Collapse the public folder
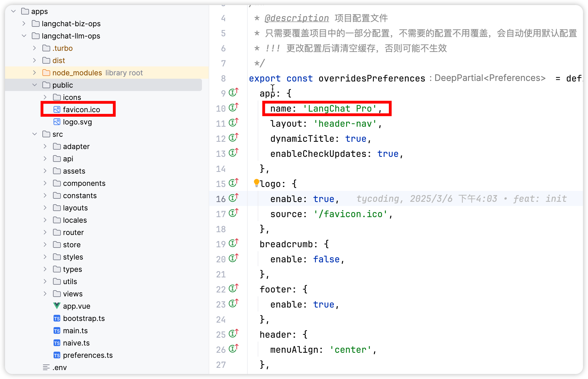Image resolution: width=588 pixels, height=379 pixels. [35, 85]
